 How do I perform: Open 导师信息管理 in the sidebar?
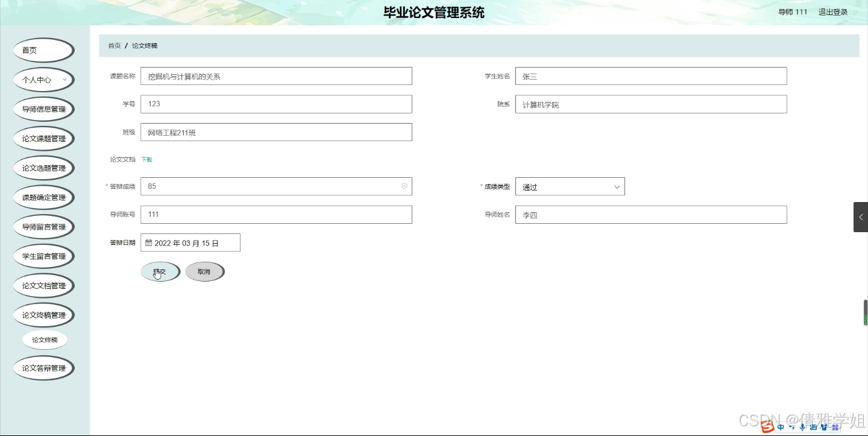tap(43, 109)
